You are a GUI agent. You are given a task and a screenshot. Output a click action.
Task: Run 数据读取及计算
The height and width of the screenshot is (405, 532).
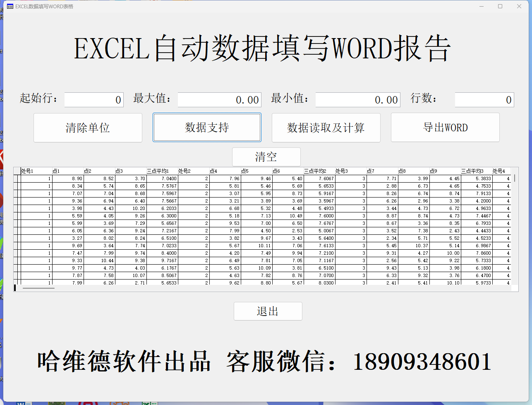326,128
